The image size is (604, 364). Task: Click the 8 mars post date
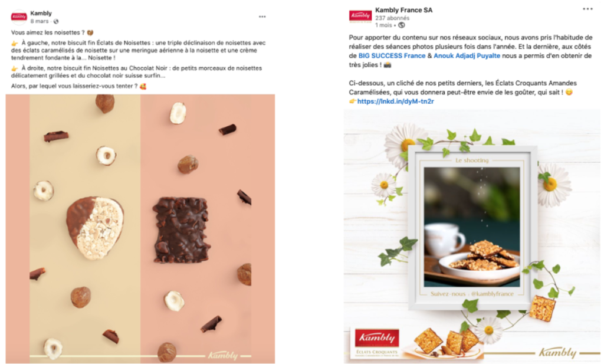(x=40, y=21)
